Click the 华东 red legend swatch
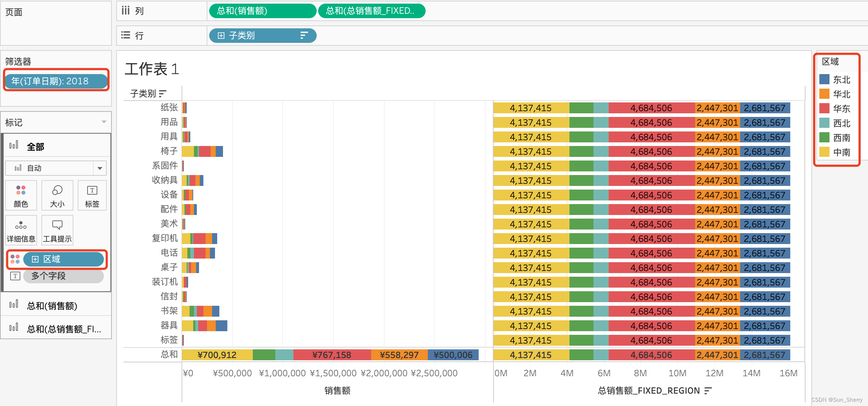Image resolution: width=868 pixels, height=406 pixels. pyautogui.click(x=824, y=108)
